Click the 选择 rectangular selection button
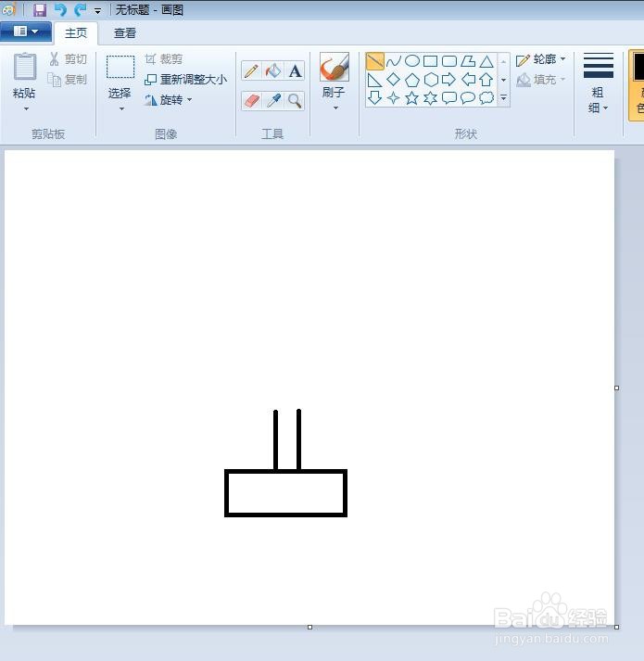644x661 pixels. click(120, 76)
